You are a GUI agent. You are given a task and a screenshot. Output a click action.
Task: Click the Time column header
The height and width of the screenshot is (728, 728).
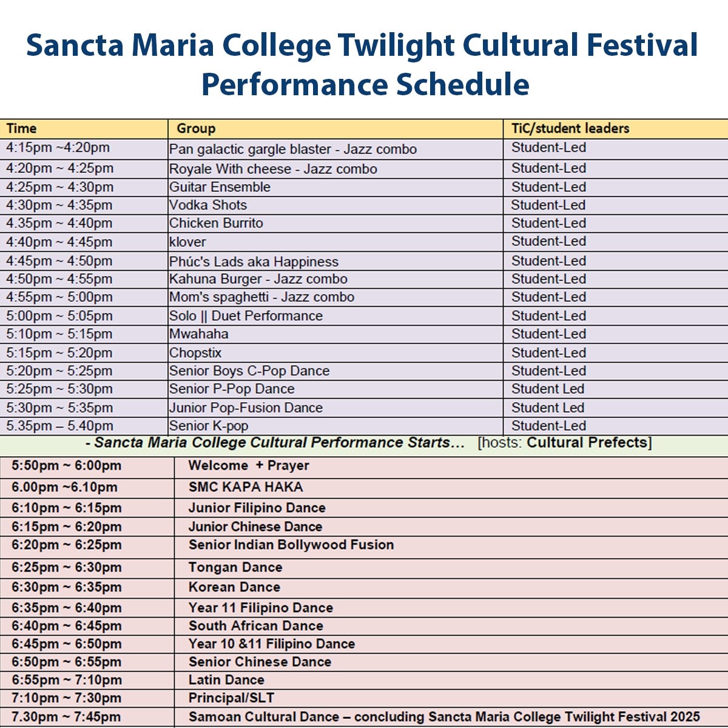pos(22,129)
